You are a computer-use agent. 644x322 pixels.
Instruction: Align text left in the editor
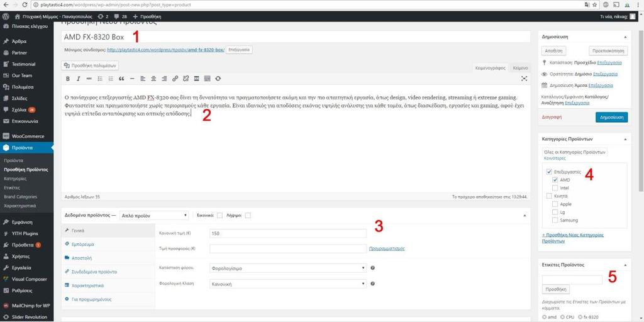click(143, 79)
